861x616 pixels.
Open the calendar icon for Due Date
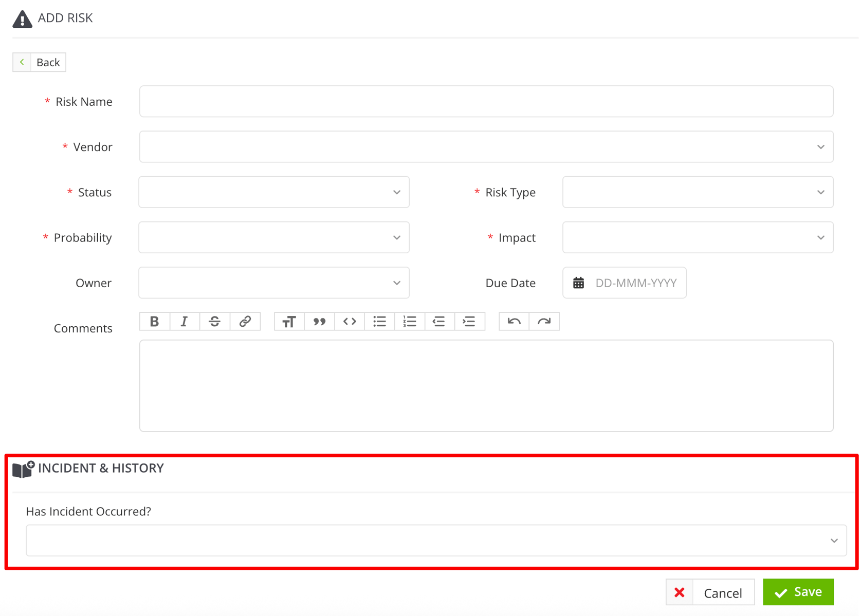(x=579, y=283)
